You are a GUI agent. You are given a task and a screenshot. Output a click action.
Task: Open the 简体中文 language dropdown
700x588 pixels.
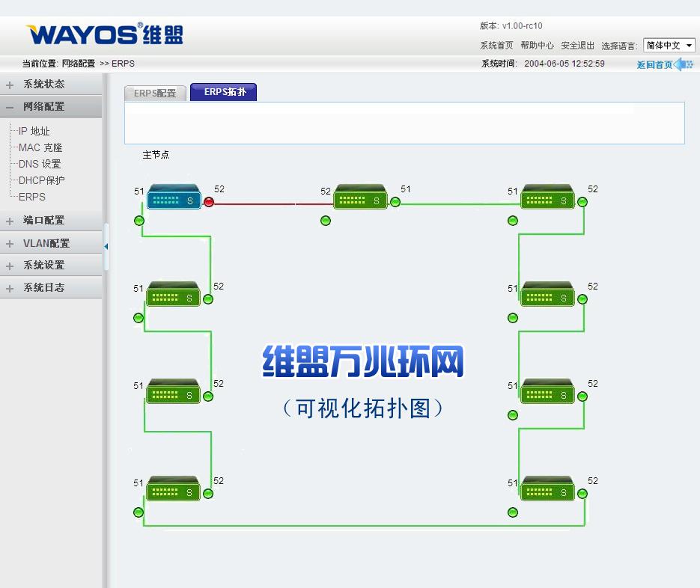coord(669,46)
